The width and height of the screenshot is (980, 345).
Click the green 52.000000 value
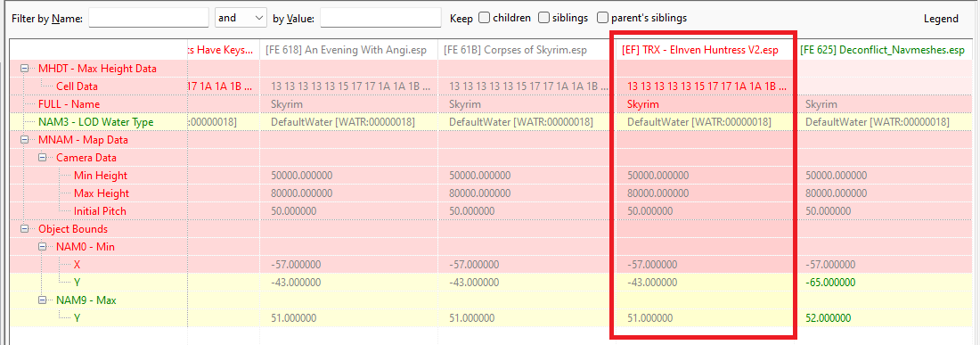coord(829,318)
